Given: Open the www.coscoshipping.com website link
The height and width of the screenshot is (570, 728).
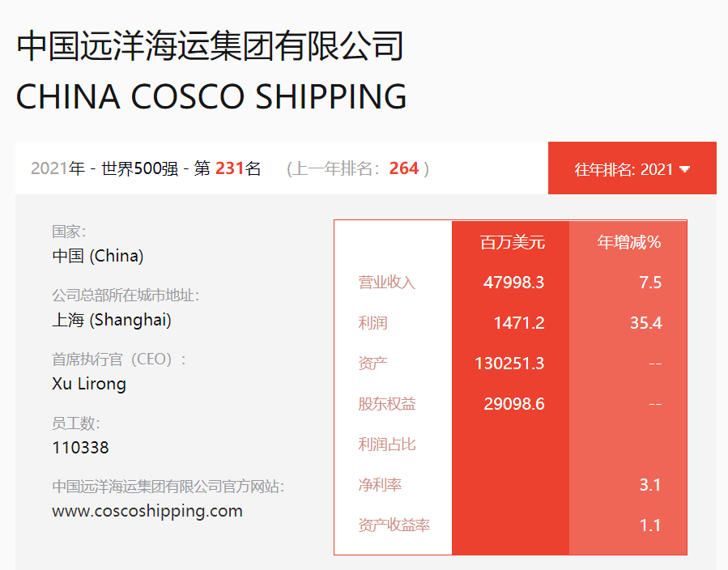Looking at the screenshot, I should [x=147, y=511].
